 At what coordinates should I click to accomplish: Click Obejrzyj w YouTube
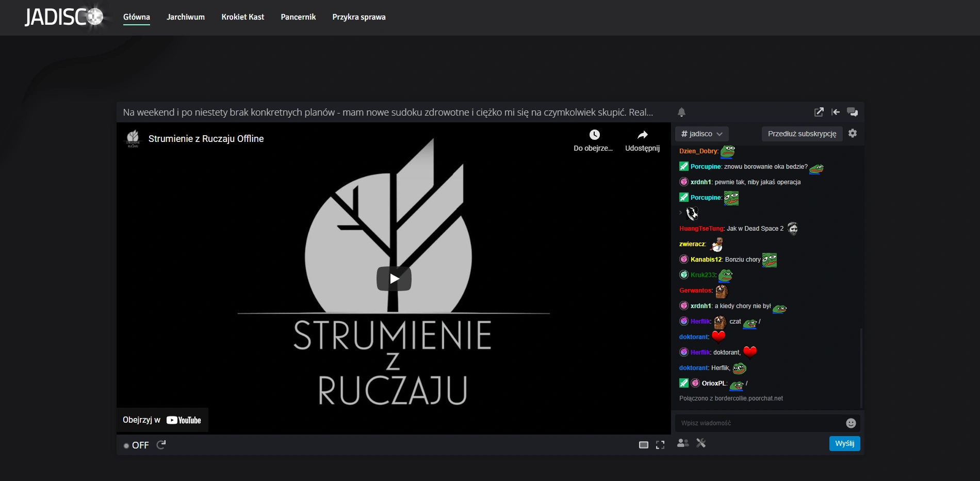tap(162, 420)
